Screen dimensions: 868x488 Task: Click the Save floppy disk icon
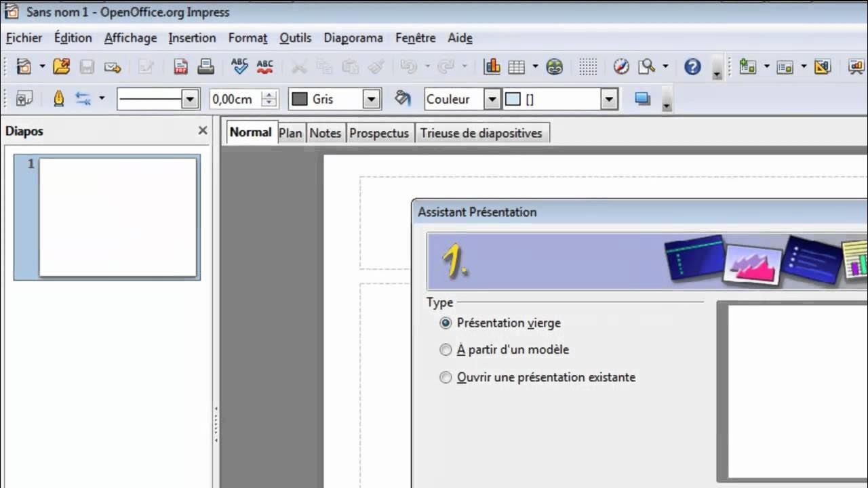coord(87,66)
